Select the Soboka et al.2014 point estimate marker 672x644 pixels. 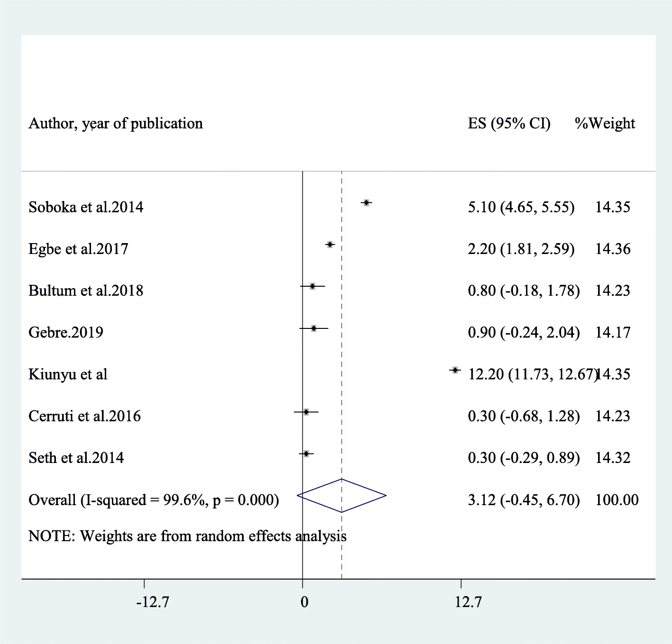coord(366,203)
